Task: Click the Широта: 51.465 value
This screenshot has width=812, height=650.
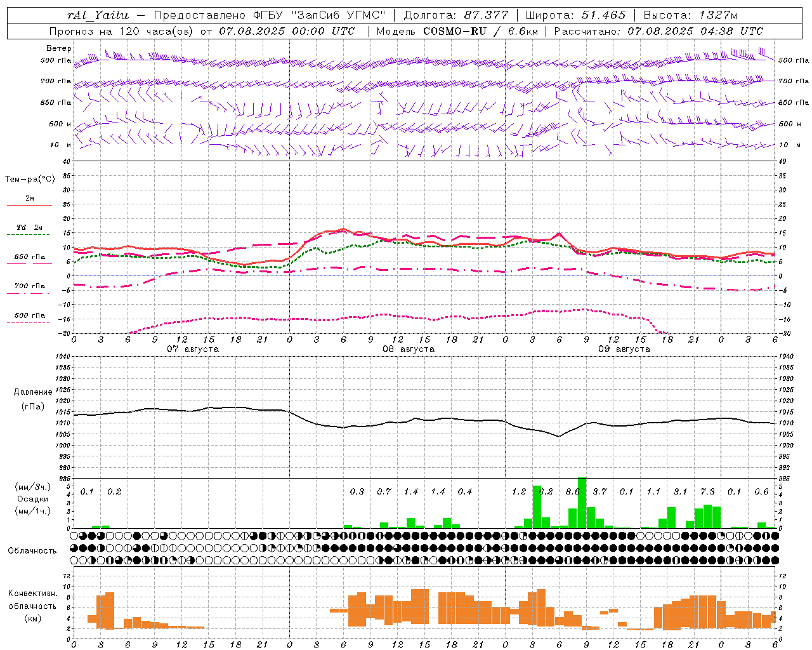Action: pyautogui.click(x=575, y=15)
